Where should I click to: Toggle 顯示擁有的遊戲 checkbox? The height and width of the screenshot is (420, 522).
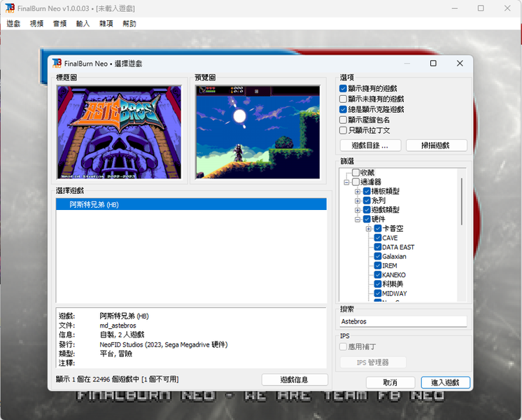coord(343,89)
